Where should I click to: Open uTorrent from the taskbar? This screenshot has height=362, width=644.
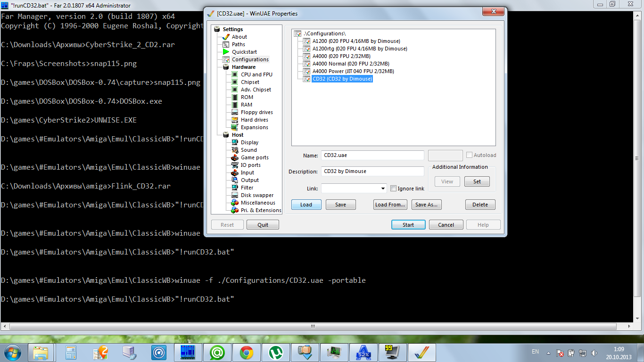click(275, 353)
